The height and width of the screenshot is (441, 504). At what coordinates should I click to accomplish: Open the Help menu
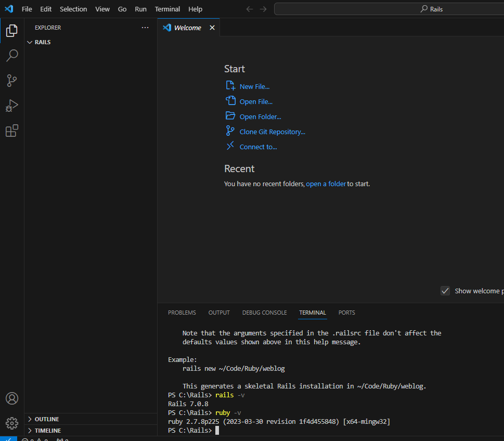[x=195, y=9]
